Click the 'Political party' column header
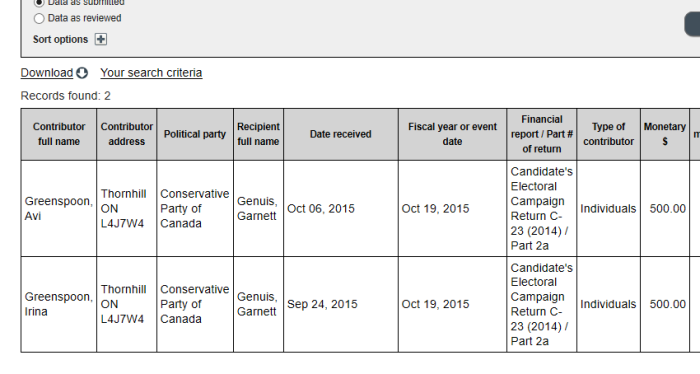 [x=195, y=134]
